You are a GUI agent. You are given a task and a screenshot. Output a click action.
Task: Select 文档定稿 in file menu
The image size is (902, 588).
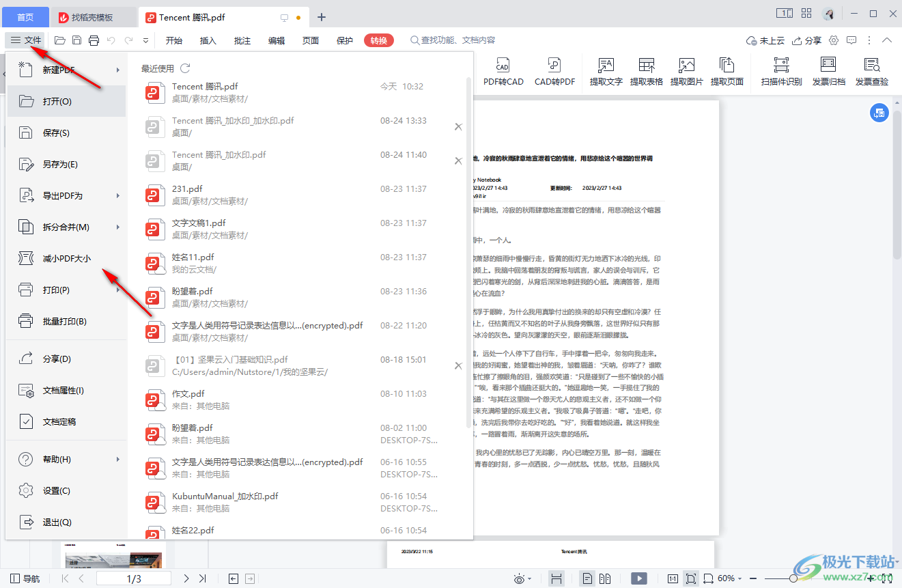[x=67, y=421]
